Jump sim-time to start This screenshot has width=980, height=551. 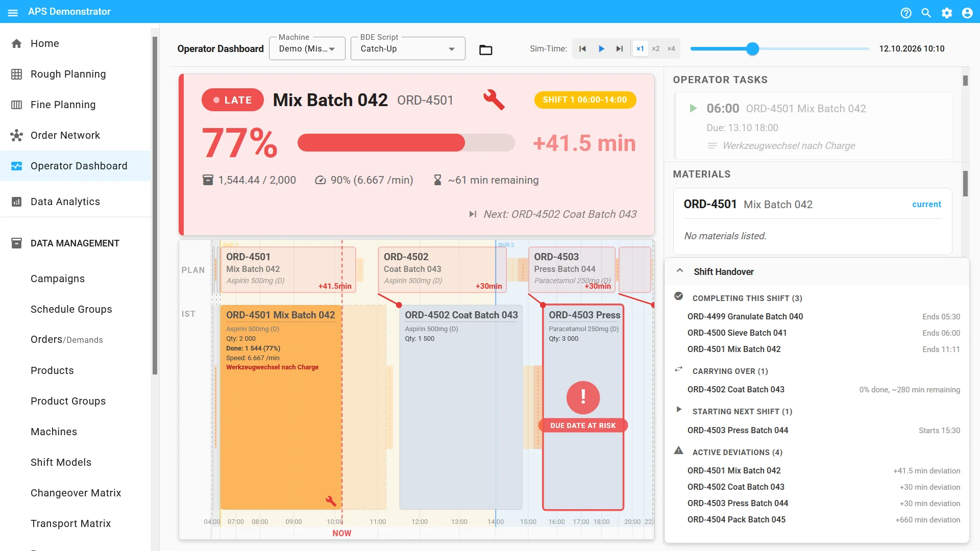(582, 49)
